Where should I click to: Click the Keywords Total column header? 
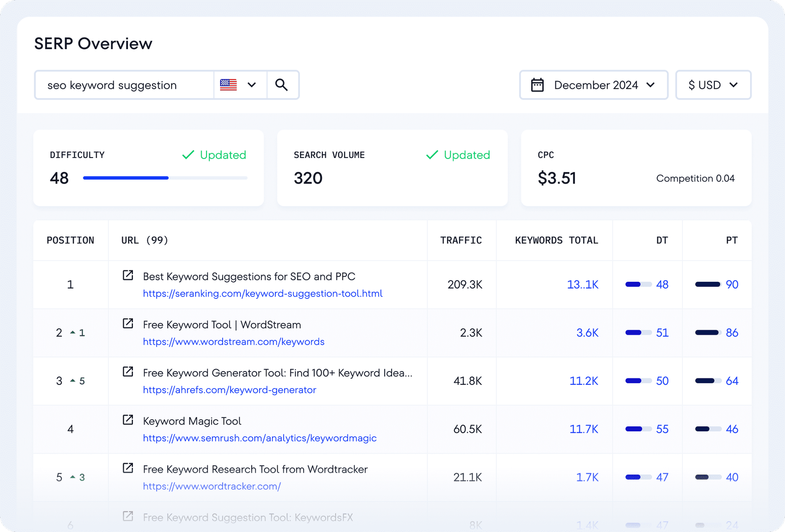(x=556, y=240)
